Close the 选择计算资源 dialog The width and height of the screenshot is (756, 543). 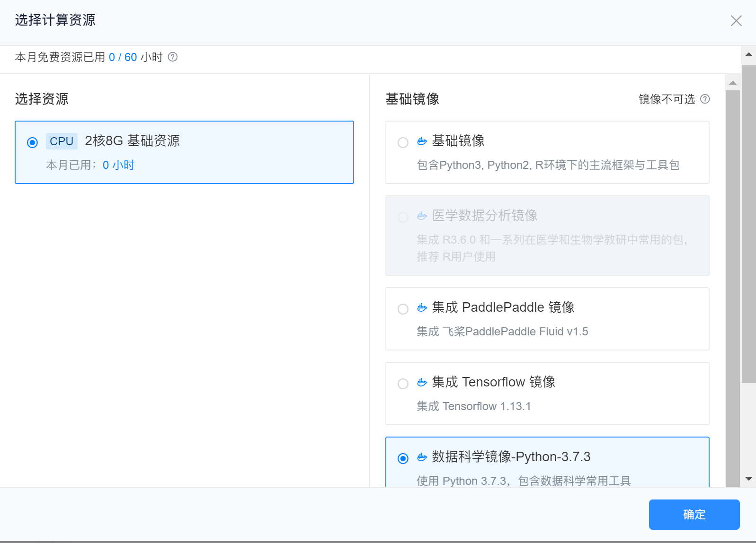point(736,21)
